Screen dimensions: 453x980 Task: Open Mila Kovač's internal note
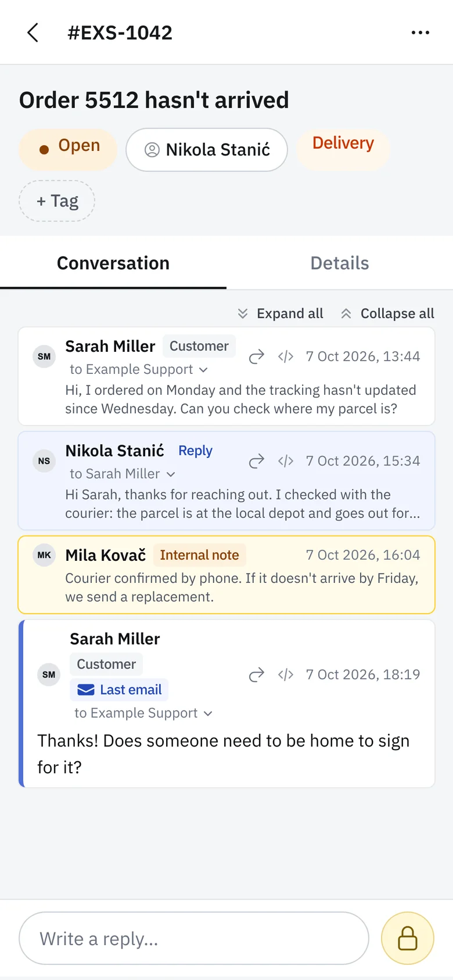[x=227, y=575]
